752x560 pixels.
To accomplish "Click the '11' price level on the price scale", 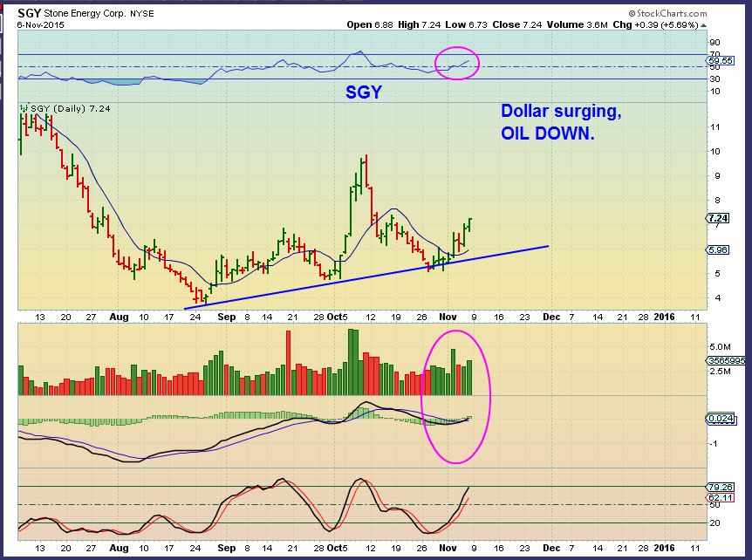I will (x=714, y=127).
